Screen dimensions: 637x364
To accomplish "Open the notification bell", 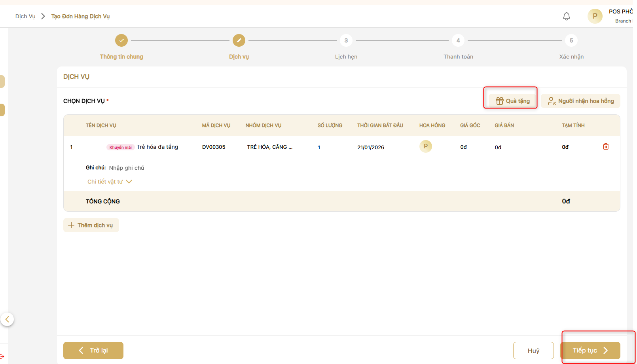I will point(567,16).
